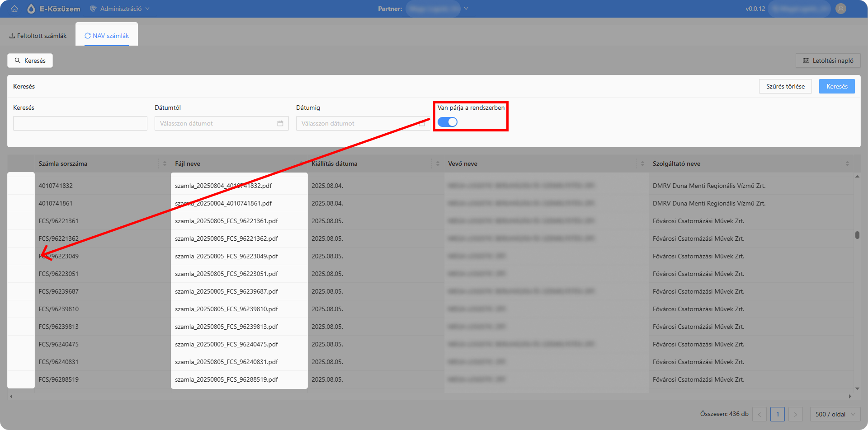This screenshot has width=868, height=430.
Task: Open the Letöltési napló button
Action: pyautogui.click(x=828, y=61)
